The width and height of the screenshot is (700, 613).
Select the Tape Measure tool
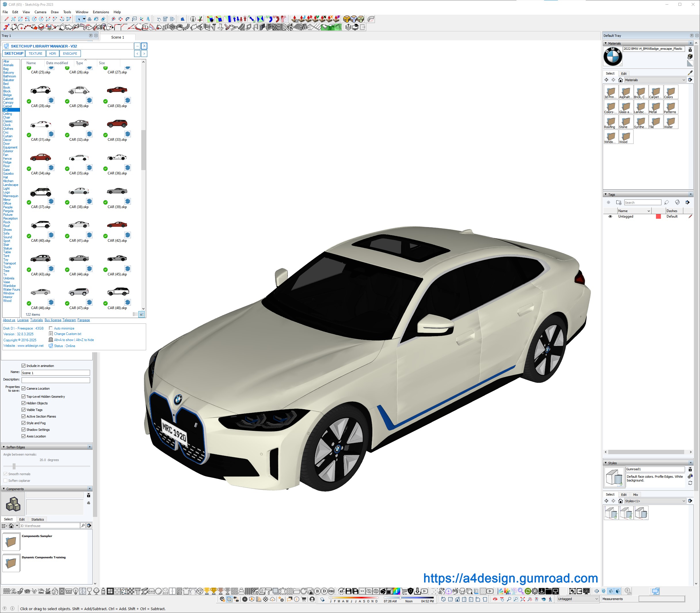point(114,19)
